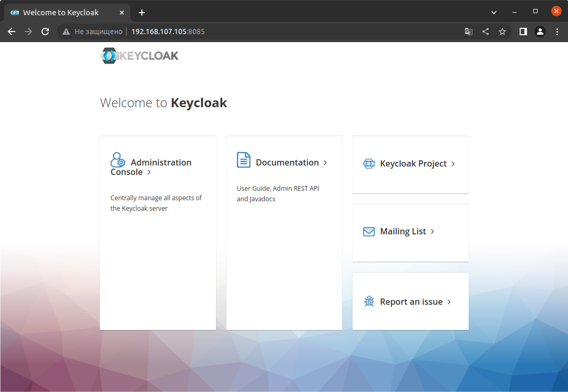Screen dimensions: 568x392
Task: Open the browser profile avatar
Action: click(540, 32)
